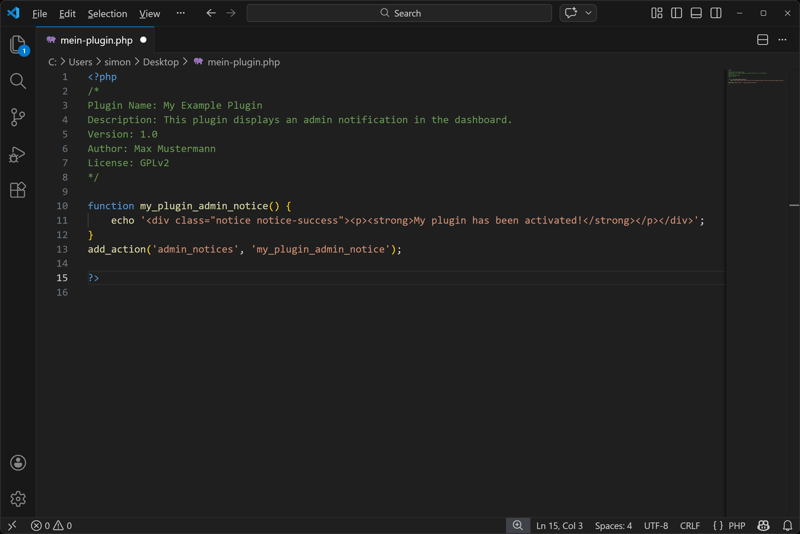
Task: Change the PHP language mode
Action: (x=736, y=525)
